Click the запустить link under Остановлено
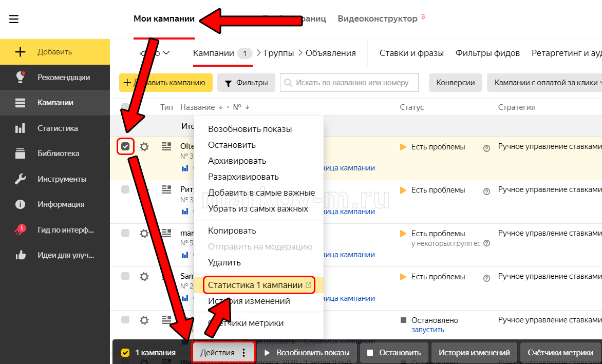Viewport: 602px width, 364px height. point(427,330)
